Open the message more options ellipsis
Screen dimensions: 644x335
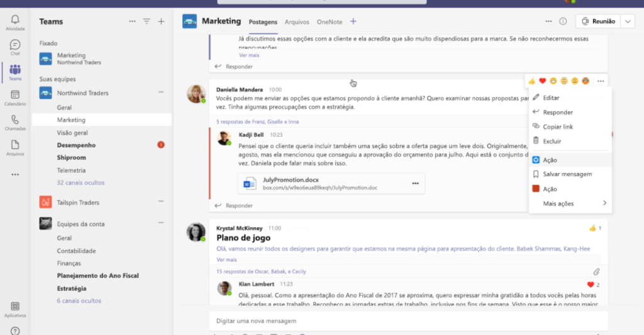[x=601, y=81]
